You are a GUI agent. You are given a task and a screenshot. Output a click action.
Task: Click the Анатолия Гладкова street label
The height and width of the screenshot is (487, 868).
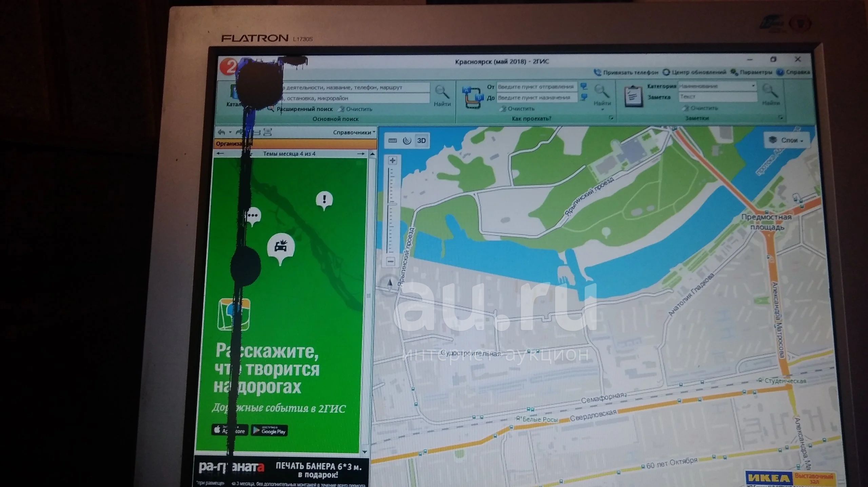[692, 295]
